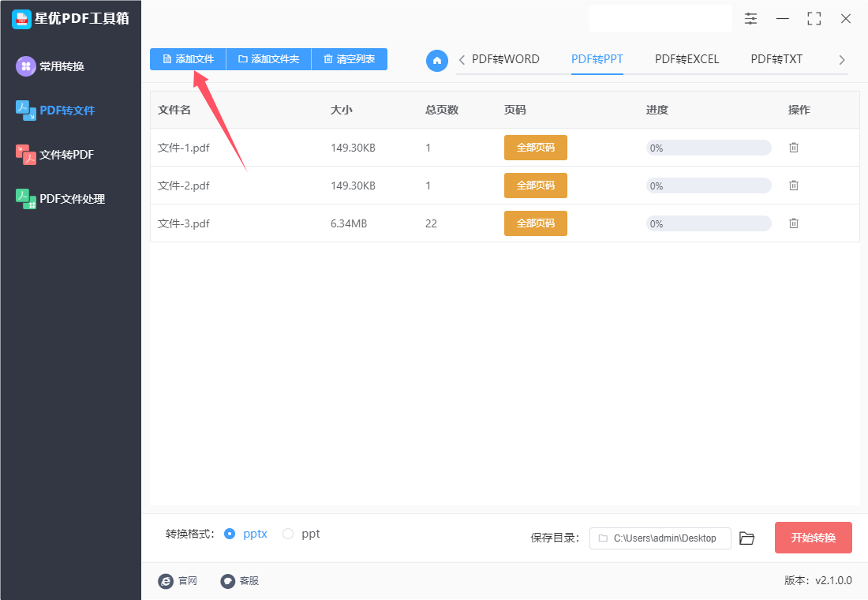Delete 文件-3.pdf with its trash icon

pos(793,223)
